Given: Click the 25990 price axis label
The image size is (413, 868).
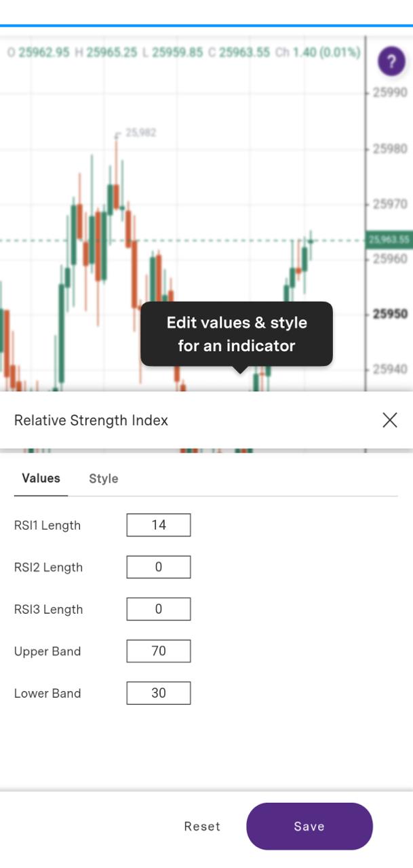Looking at the screenshot, I should click(x=390, y=92).
